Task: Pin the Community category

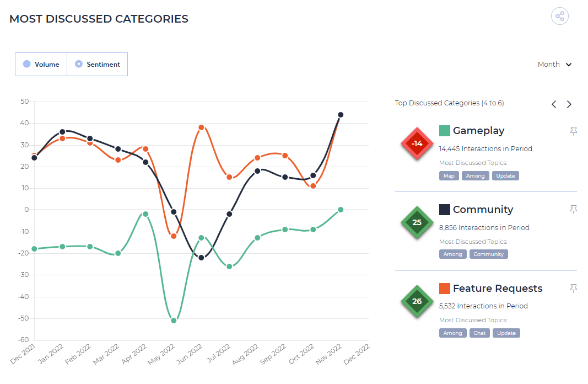Action: tap(573, 210)
